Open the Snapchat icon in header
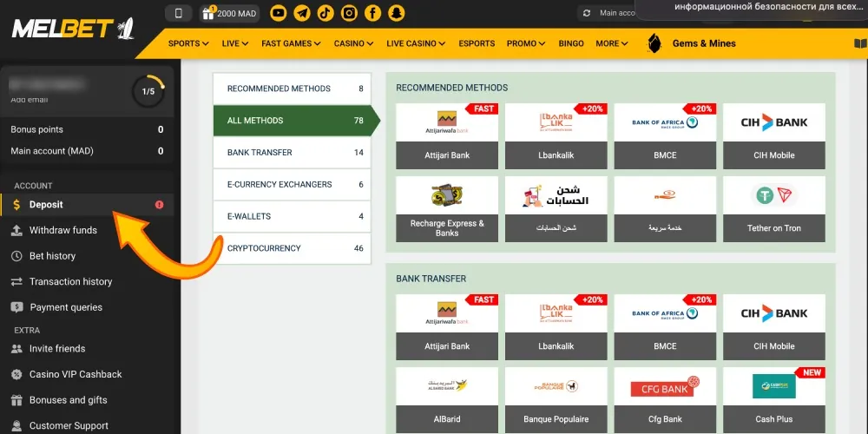Screen dimensions: 868x434 pos(396,13)
